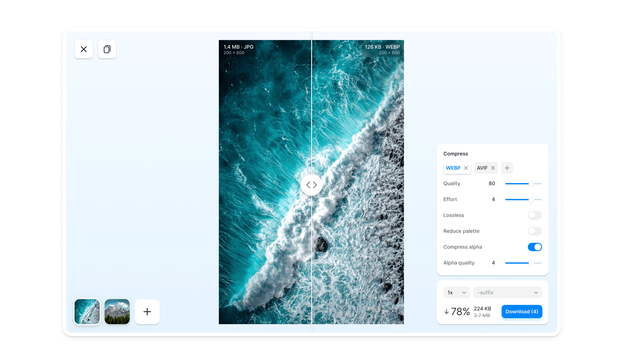Add a new compression format
The width and height of the screenshot is (624, 364).
[507, 168]
